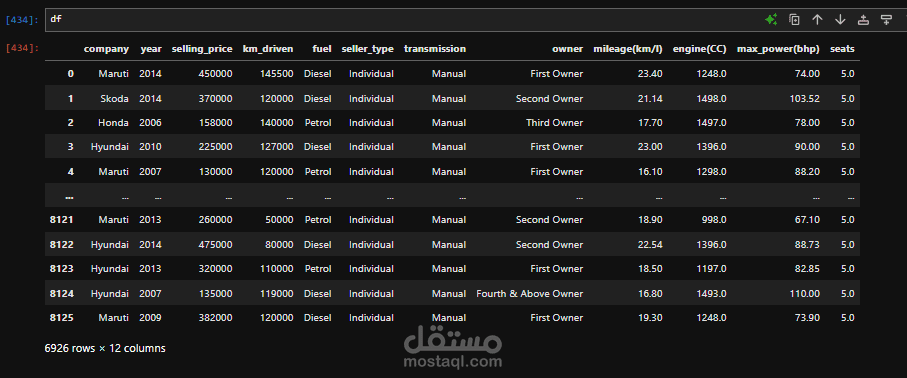Click max_power value 73.90
This screenshot has height=378, width=907.
tap(807, 318)
